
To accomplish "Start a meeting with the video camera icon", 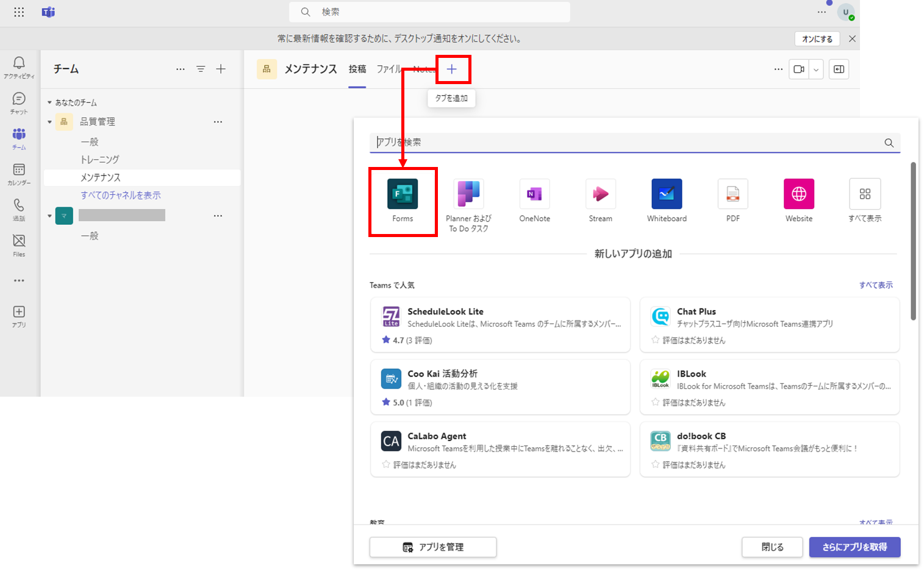I will click(x=799, y=69).
